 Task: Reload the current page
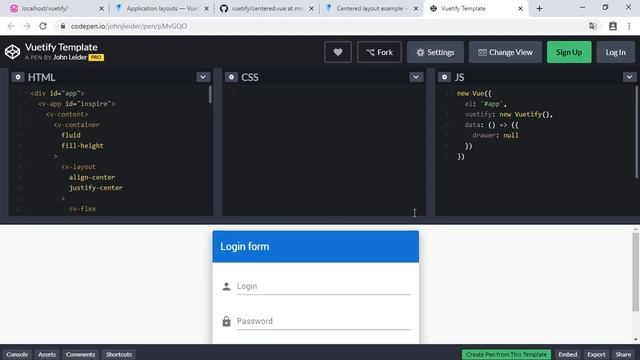[43, 26]
